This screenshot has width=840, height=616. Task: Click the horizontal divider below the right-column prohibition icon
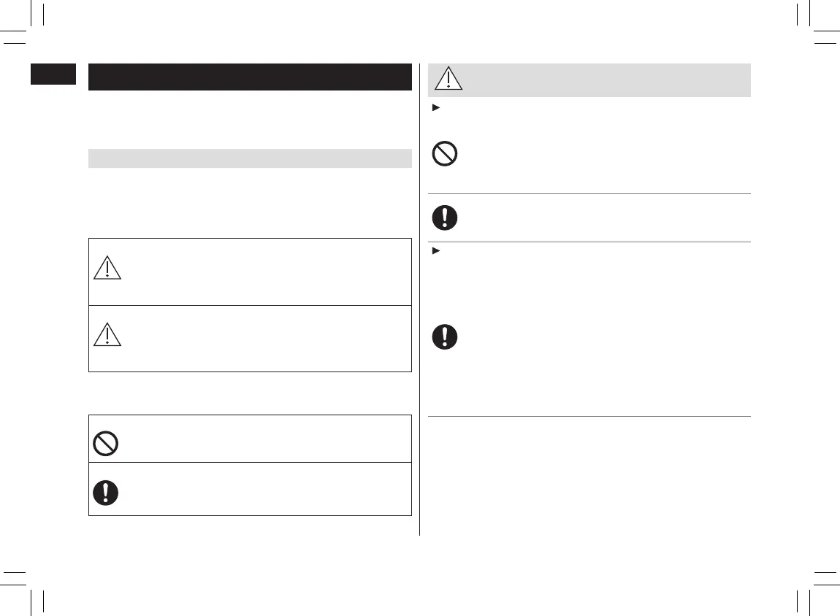click(589, 194)
